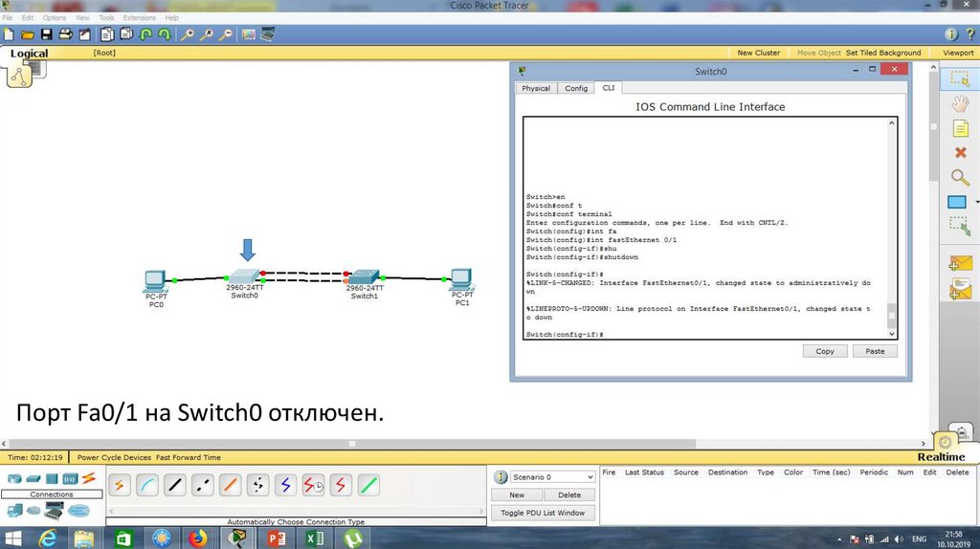Open PowerPoint from the taskbar
Viewport: 980px width, 549px height.
pyautogui.click(x=276, y=538)
